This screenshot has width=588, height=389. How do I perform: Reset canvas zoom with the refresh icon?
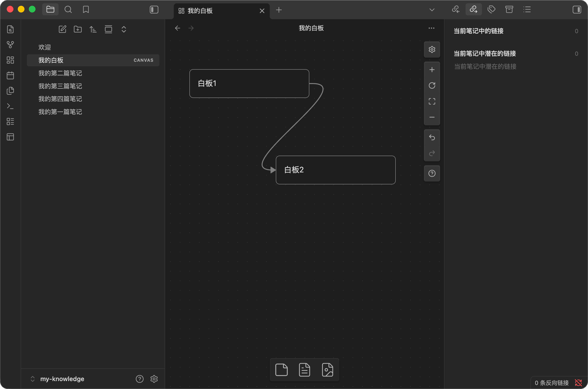pos(432,85)
